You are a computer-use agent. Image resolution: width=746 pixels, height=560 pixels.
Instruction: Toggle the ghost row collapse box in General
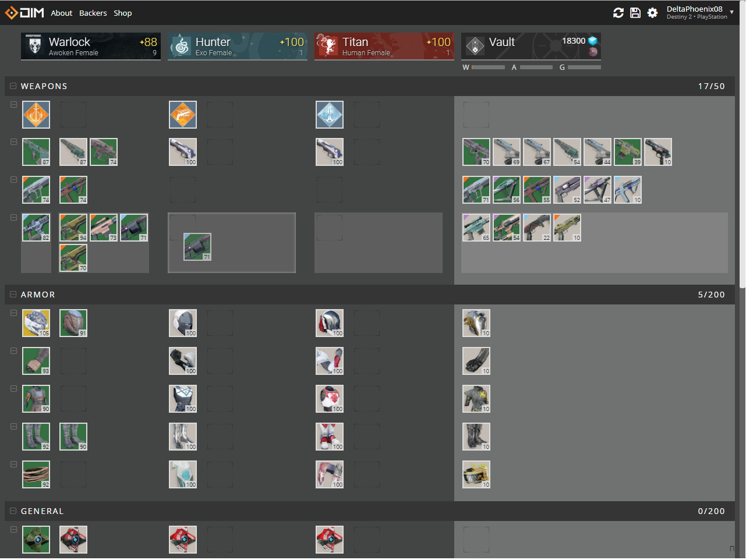tap(13, 530)
